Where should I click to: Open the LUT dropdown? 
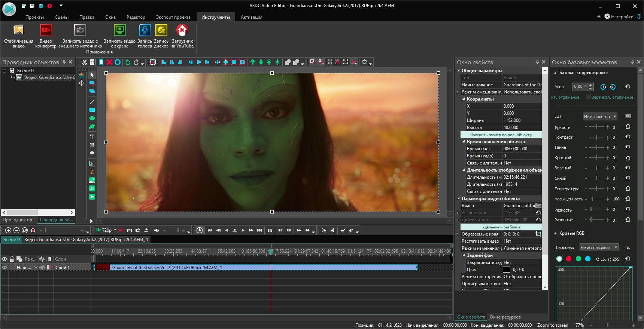(x=600, y=117)
